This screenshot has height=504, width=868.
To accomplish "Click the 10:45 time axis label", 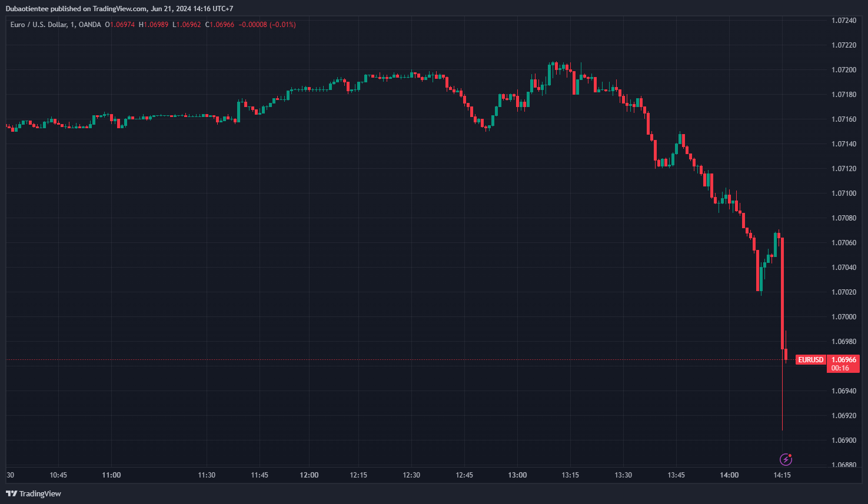I will pos(58,475).
